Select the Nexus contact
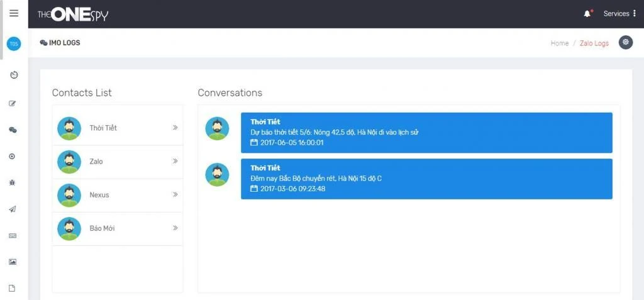Screen dimensions: 644x300 99,195
